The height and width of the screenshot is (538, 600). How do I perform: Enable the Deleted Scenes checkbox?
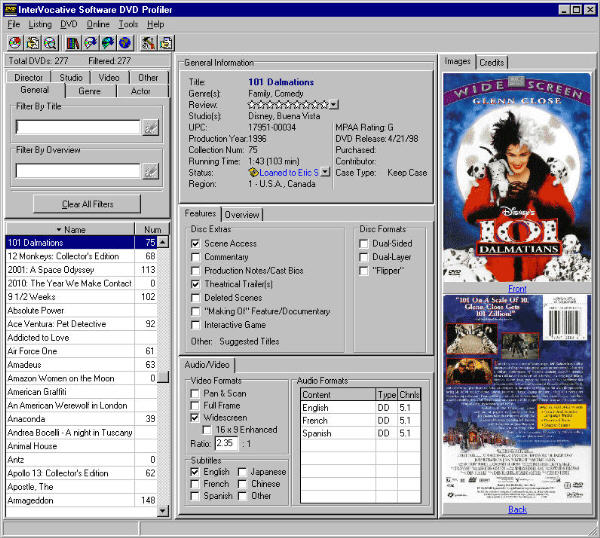point(195,298)
